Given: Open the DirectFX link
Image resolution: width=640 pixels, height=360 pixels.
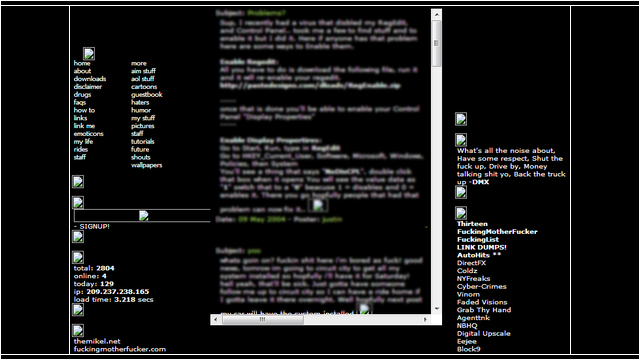Looking at the screenshot, I should [x=471, y=263].
